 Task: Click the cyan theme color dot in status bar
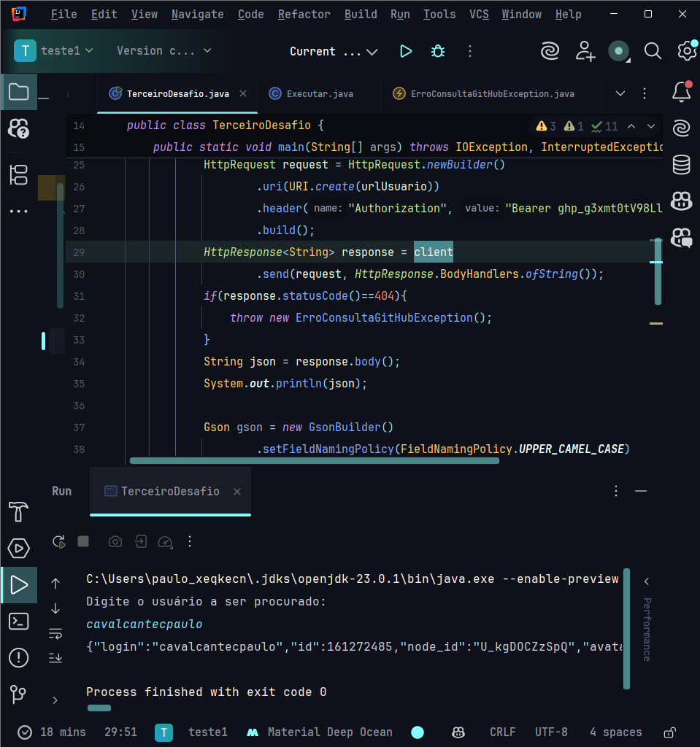pyautogui.click(x=418, y=732)
